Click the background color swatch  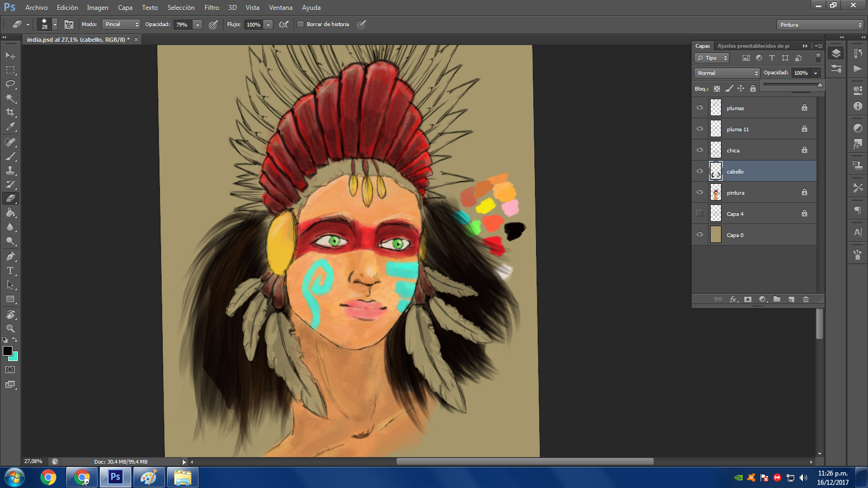pyautogui.click(x=15, y=358)
